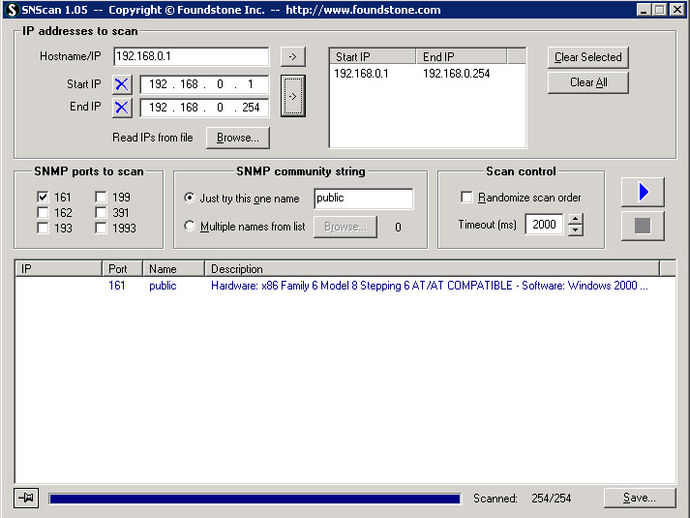Click port 161 cell in results row

(x=117, y=286)
